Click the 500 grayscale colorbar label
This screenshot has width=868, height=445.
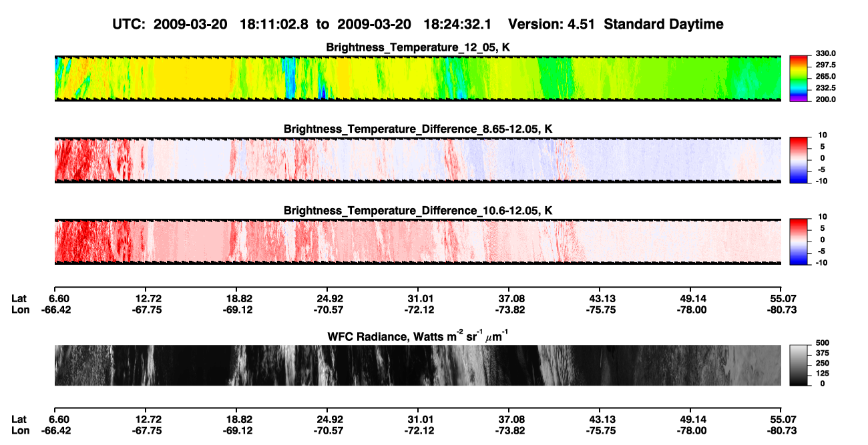click(822, 344)
